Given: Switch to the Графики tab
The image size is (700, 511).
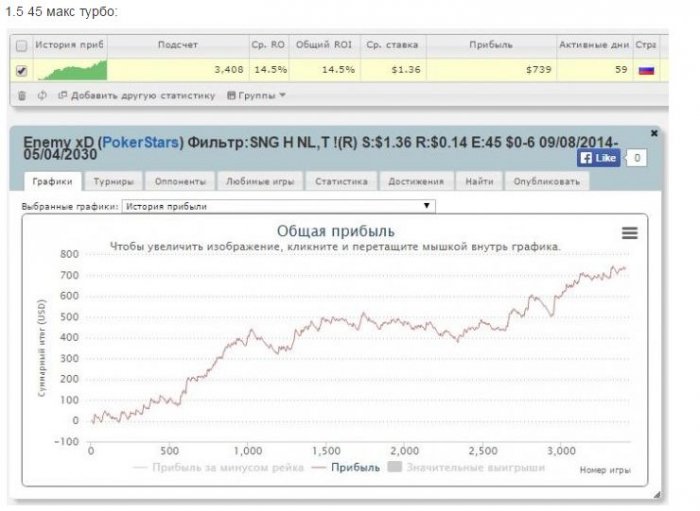Looking at the screenshot, I should coord(52,182).
